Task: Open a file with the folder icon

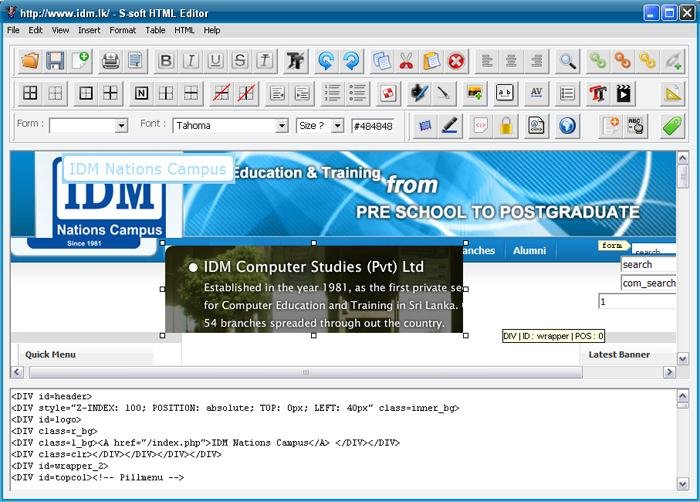Action: (30, 61)
